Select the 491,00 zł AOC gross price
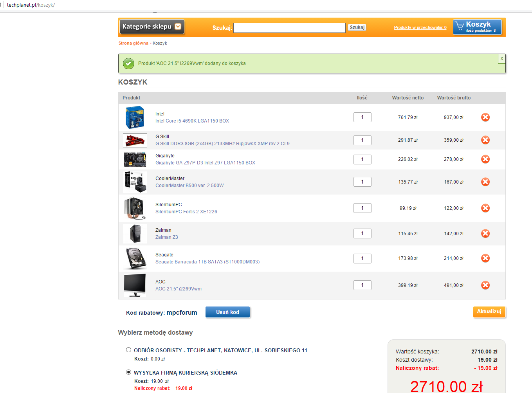 (x=454, y=285)
